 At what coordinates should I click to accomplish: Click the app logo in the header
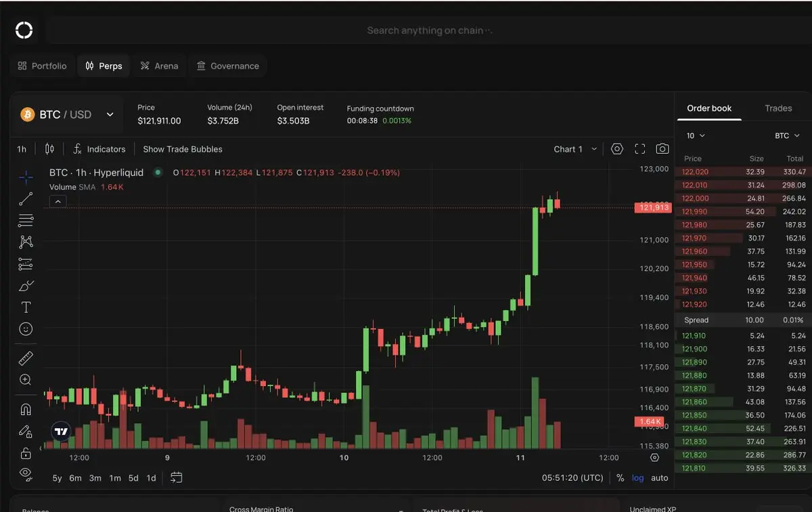24,30
